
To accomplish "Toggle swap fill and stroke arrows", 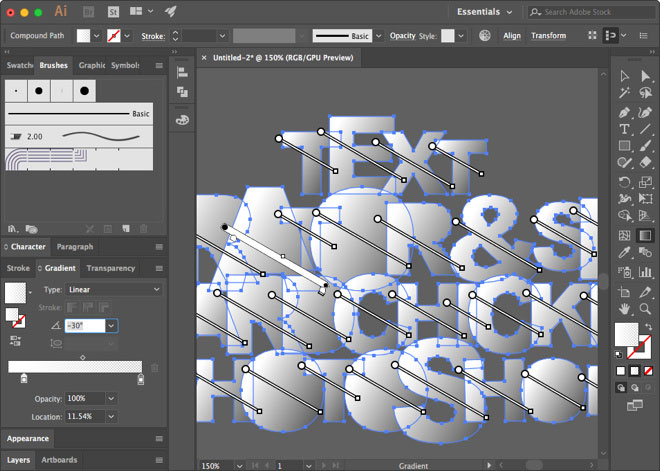I will [x=649, y=326].
